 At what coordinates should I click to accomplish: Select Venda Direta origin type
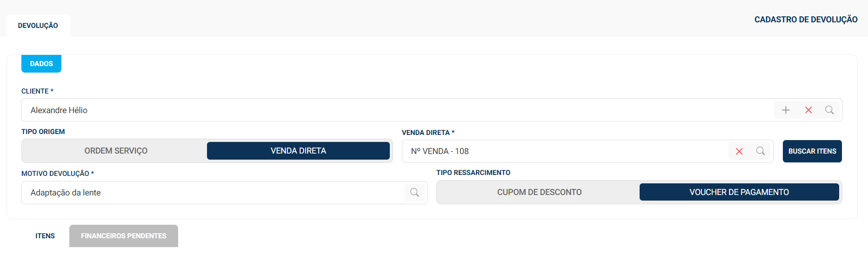coord(298,151)
